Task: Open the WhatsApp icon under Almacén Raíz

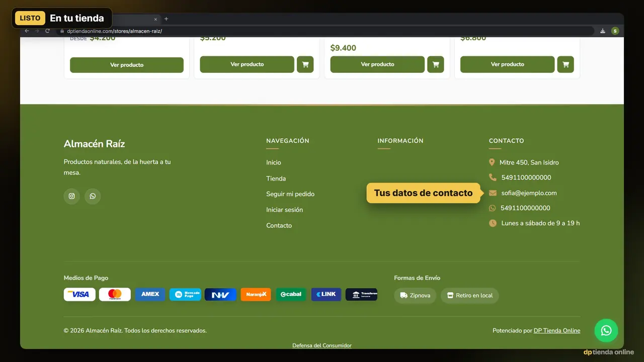Action: 93,196
